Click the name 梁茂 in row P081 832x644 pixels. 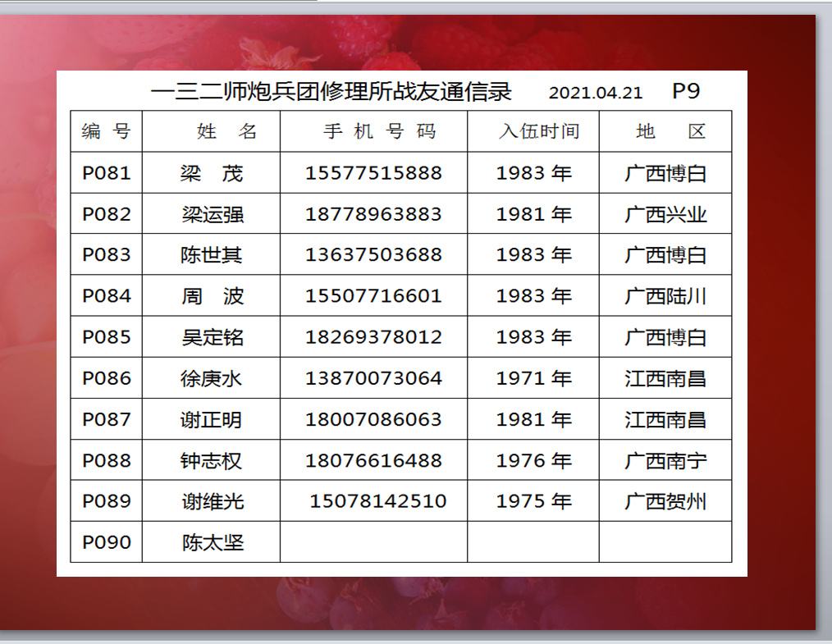[x=212, y=173]
